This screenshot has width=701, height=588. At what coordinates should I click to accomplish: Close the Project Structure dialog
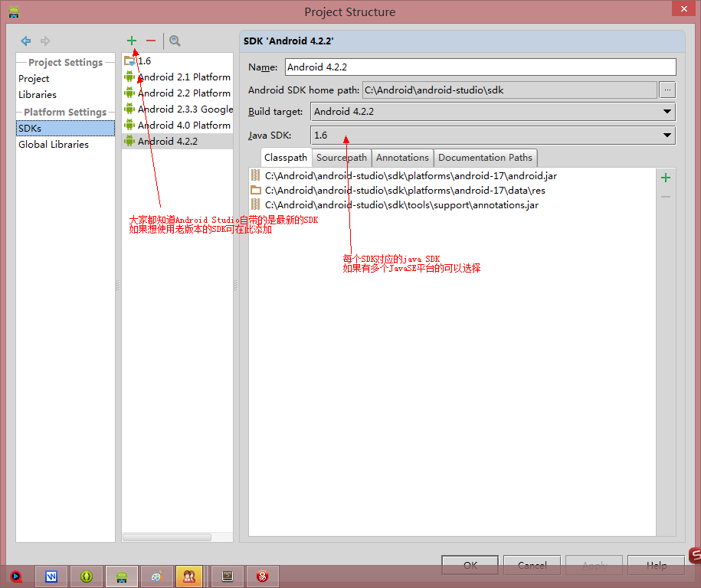tap(684, 8)
